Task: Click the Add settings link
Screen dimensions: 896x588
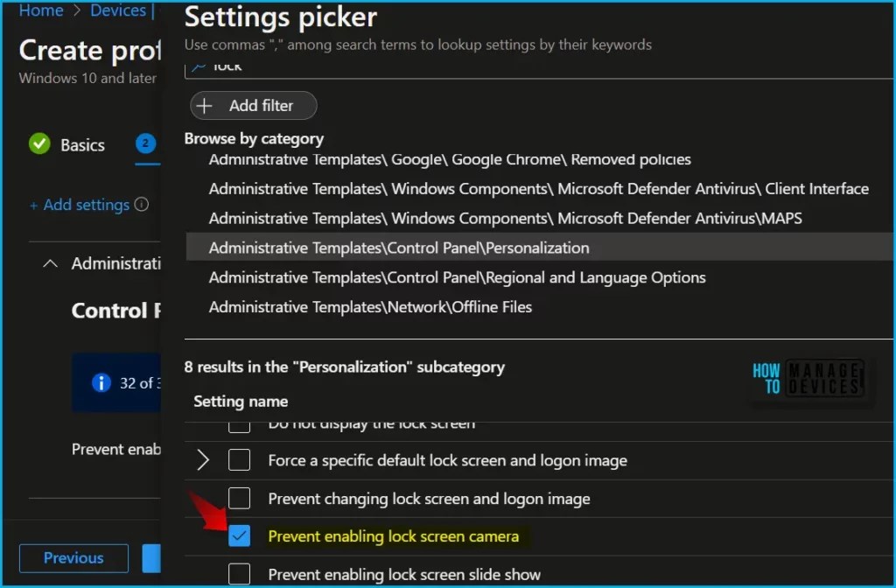Action: [x=80, y=204]
